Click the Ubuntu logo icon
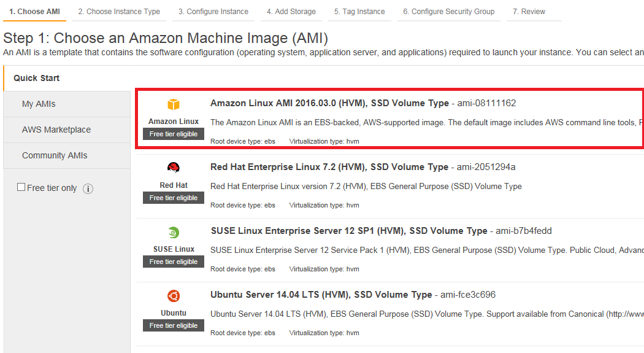Image resolution: width=644 pixels, height=353 pixels. (174, 296)
